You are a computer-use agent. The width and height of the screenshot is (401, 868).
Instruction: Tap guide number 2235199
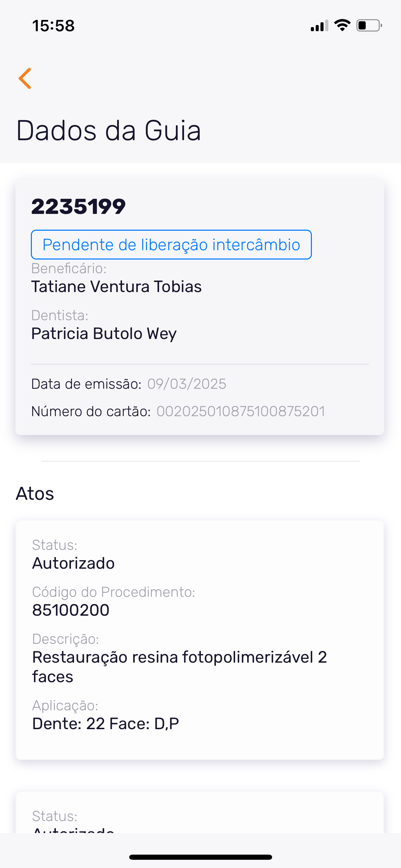click(78, 206)
